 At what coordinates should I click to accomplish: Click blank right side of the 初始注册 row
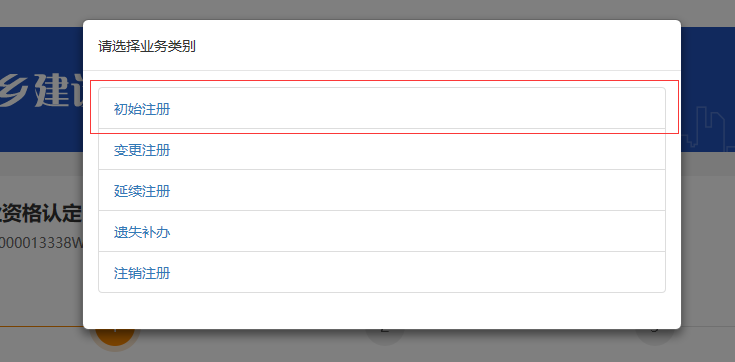pyautogui.click(x=422, y=108)
